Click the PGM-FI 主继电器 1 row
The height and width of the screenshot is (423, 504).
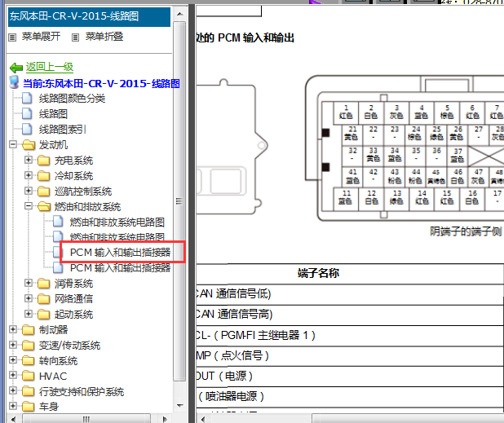[350, 336]
